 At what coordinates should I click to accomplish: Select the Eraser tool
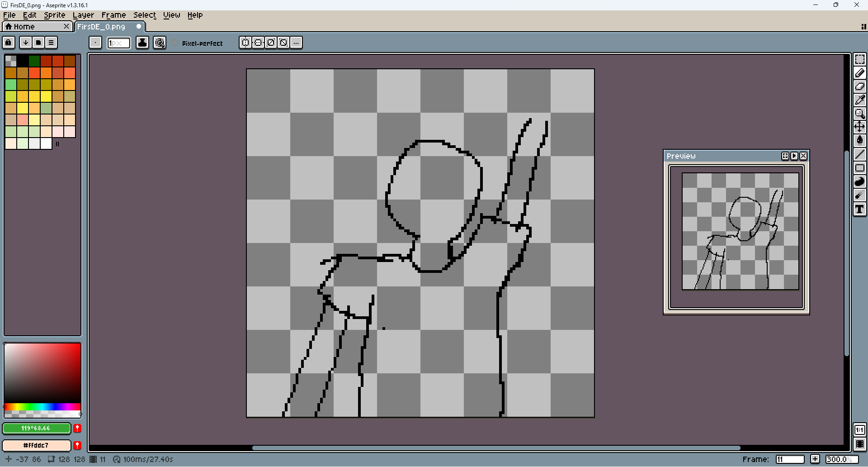click(x=859, y=86)
